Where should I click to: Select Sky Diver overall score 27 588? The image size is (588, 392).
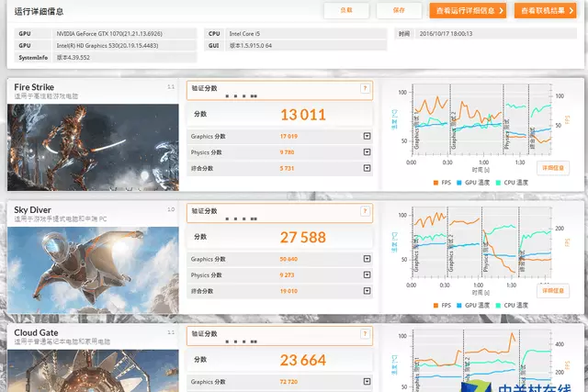(303, 237)
